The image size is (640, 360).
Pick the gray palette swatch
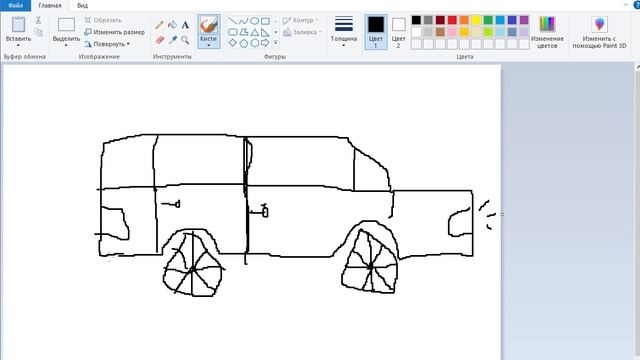coord(428,20)
